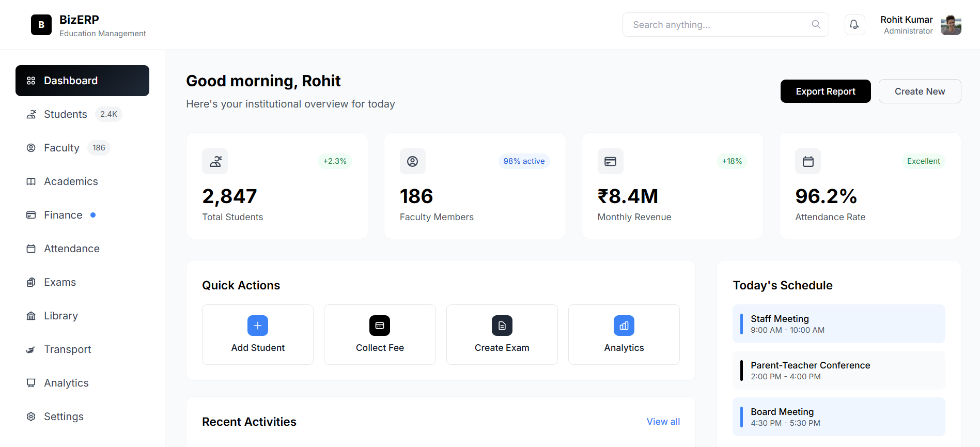Image resolution: width=980 pixels, height=447 pixels.
Task: Click the Library building icon in sidebar
Action: point(31,316)
